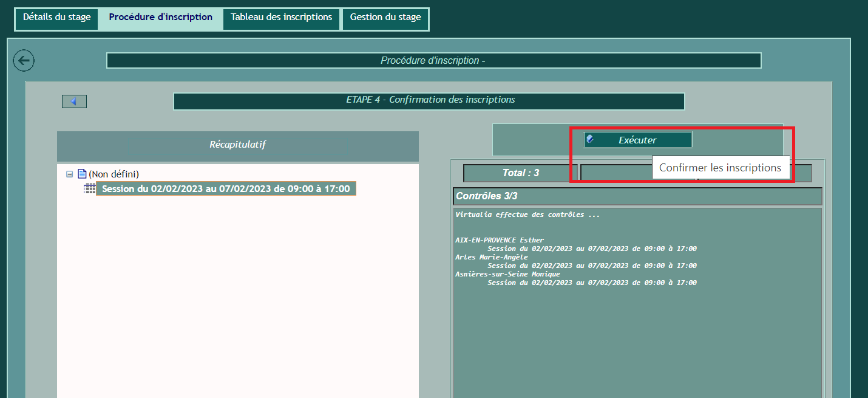Select Session du 02/02/2023 tree item
Screen dimensions: 868x398
226,189
